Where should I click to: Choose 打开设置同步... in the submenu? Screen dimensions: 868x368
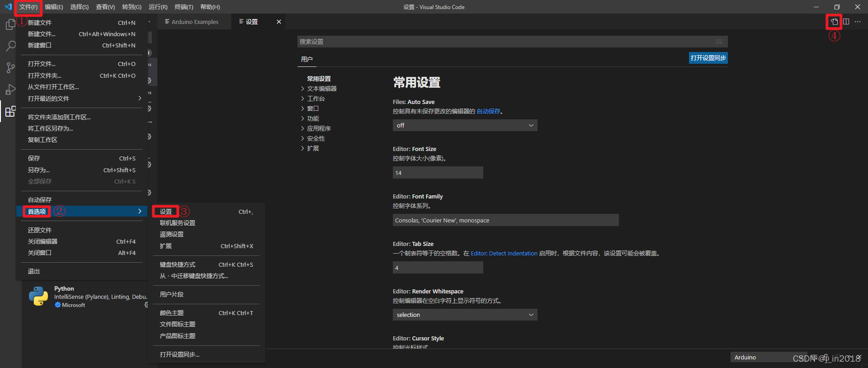point(206,354)
